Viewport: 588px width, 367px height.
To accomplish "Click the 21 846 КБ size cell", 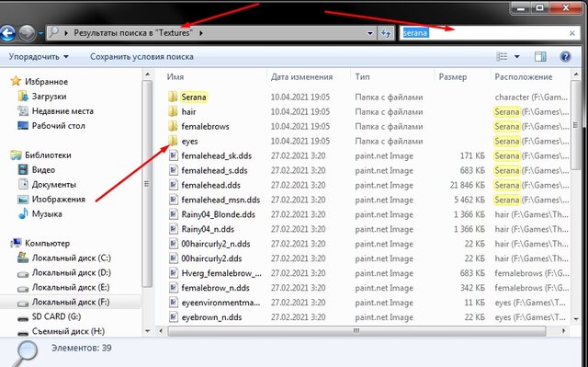I will [x=468, y=185].
